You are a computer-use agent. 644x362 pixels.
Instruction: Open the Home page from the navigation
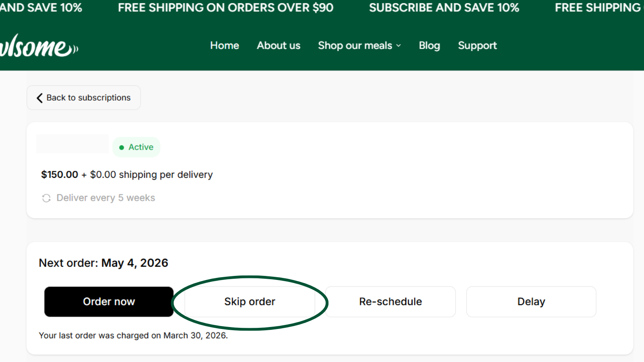pyautogui.click(x=224, y=45)
